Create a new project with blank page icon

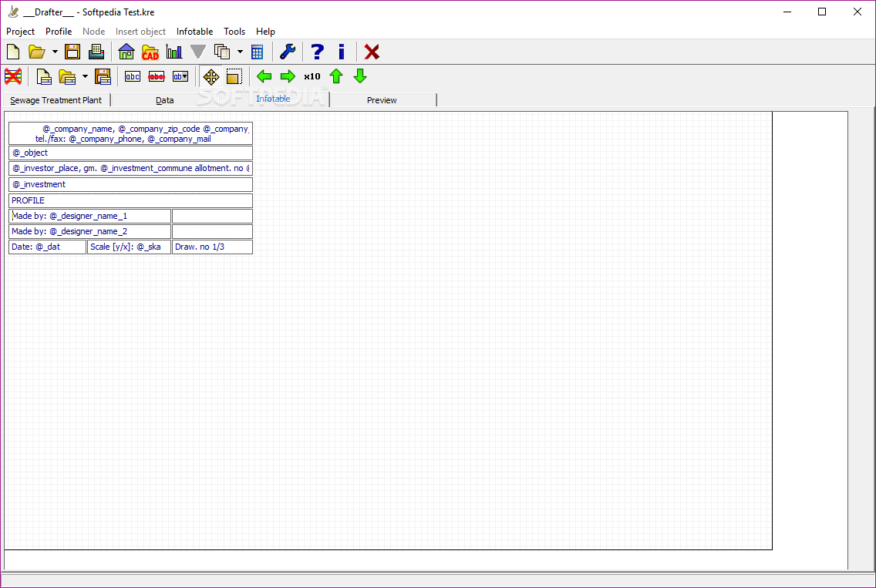[x=13, y=52]
